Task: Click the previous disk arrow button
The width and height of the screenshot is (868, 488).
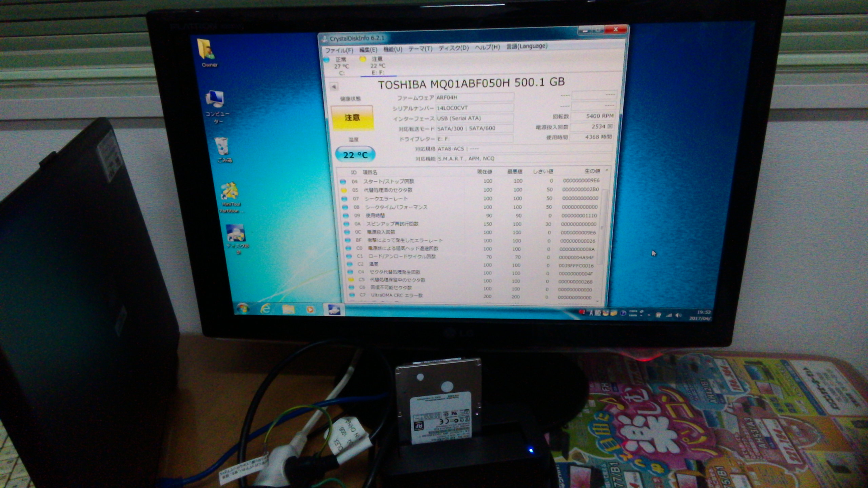Action: [x=334, y=87]
